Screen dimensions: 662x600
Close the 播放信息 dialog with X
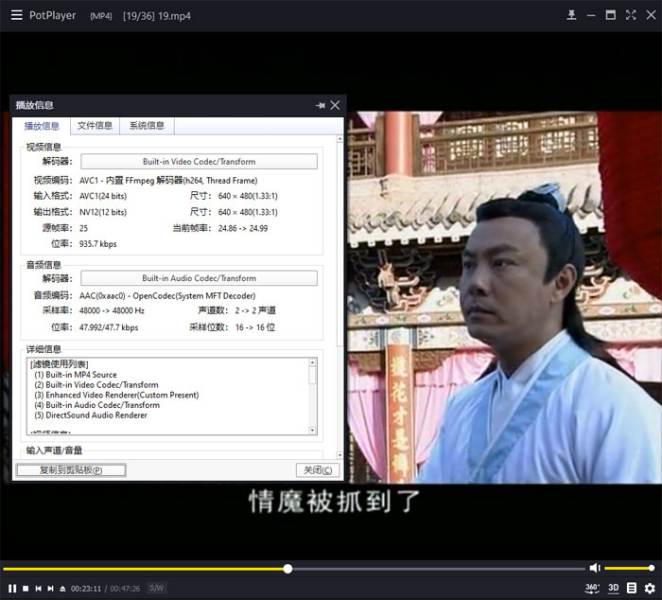point(335,105)
